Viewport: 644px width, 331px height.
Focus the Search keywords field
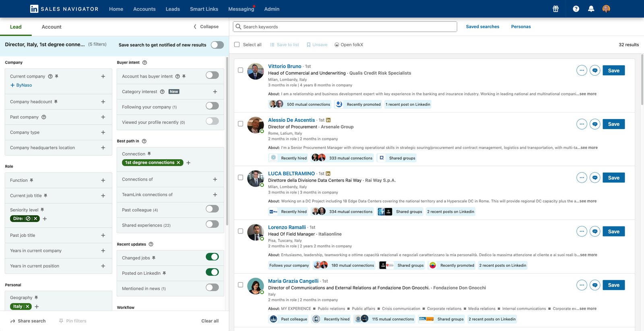(345, 27)
